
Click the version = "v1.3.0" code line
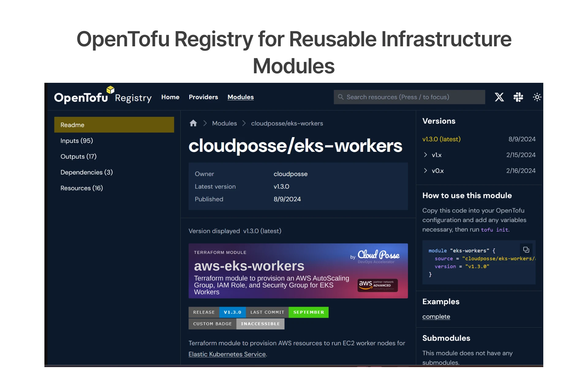[x=462, y=266]
